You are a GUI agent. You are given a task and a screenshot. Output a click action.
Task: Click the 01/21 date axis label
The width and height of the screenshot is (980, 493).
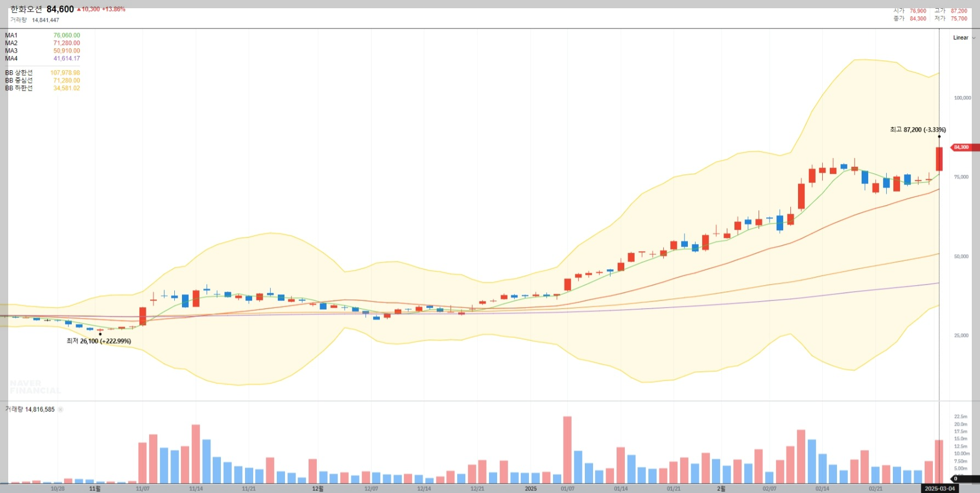pyautogui.click(x=674, y=489)
